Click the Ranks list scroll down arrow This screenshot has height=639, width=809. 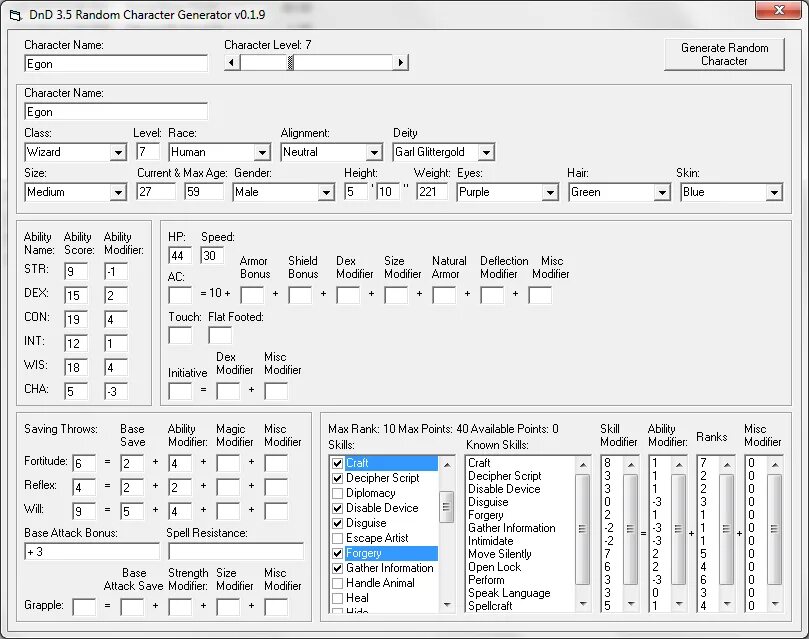[726, 604]
